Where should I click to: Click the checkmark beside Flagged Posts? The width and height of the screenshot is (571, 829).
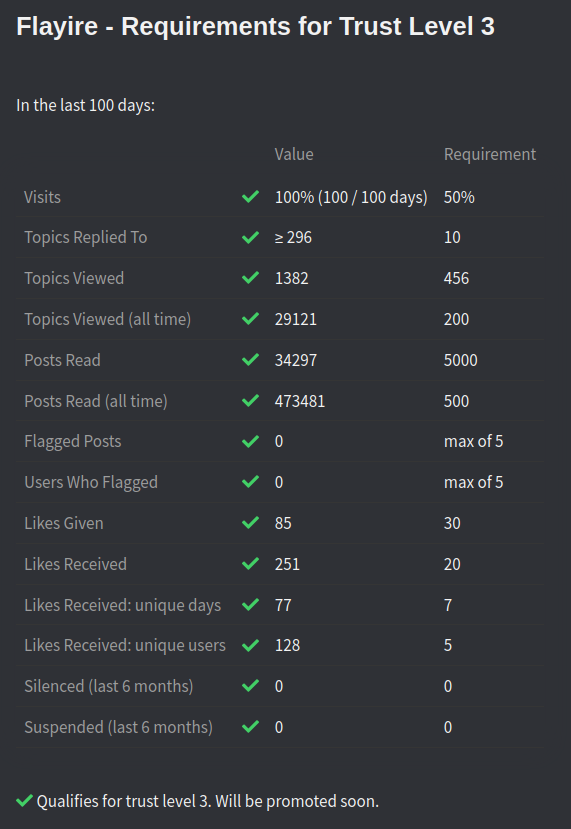point(250,441)
